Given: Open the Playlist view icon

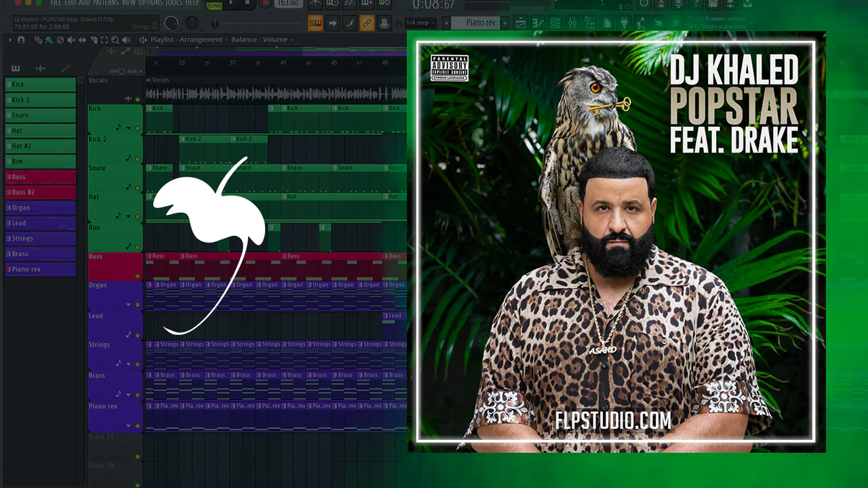Looking at the screenshot, I should pyautogui.click(x=521, y=23).
